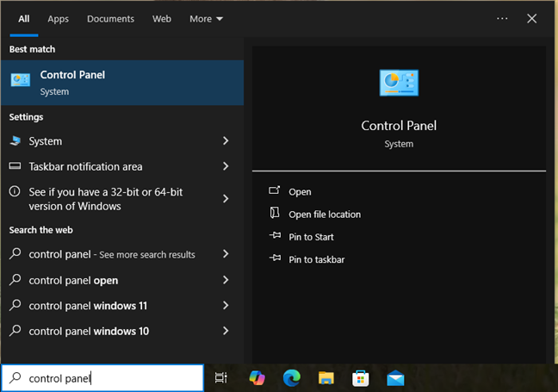The image size is (558, 392).
Task: Select 'control panel open' web suggestion text
Action: (x=73, y=281)
